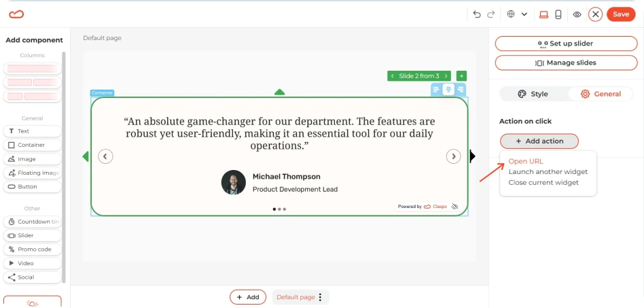Viewport: 644px width, 308px height.
Task: Add the Floating image component
Action: 33,173
